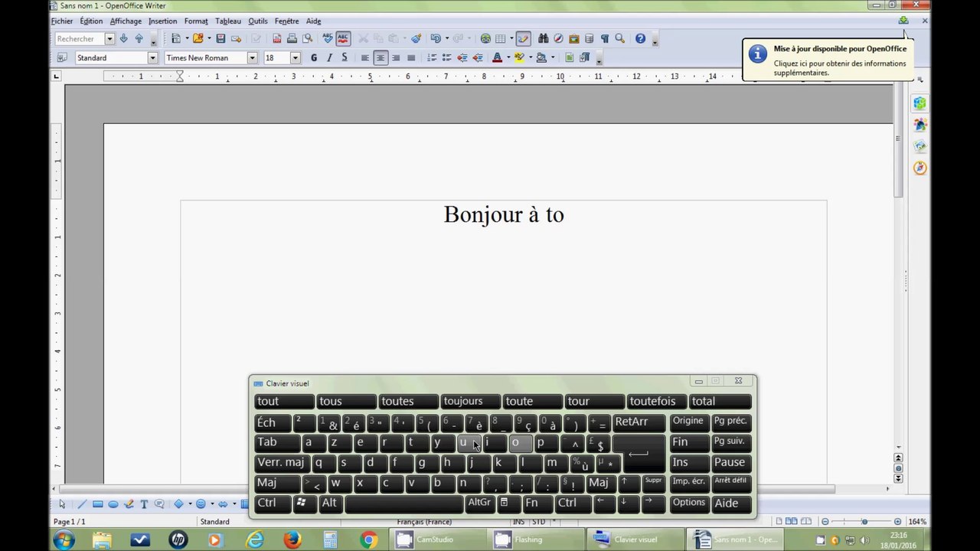Open the Gallery icon in toolbar

pos(573,38)
